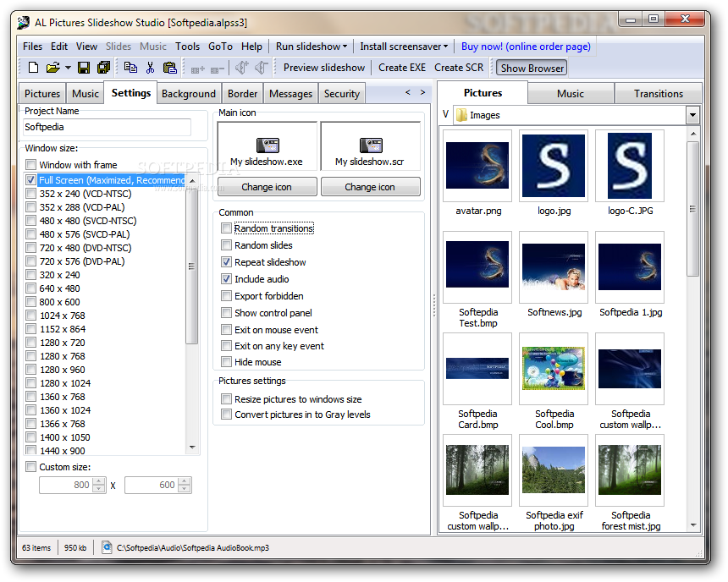Click the picture browser vertical scrollbar thumb
This screenshot has height=582, width=728.
tap(693, 209)
